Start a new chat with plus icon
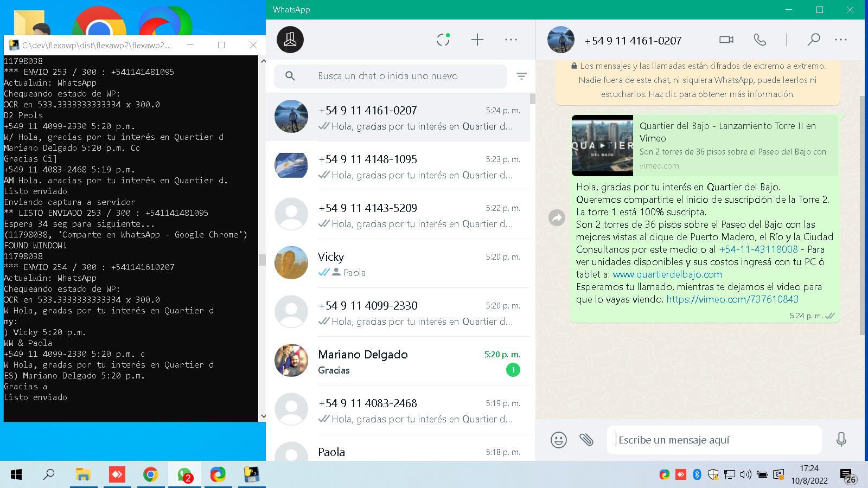The width and height of the screenshot is (868, 488). coord(477,40)
